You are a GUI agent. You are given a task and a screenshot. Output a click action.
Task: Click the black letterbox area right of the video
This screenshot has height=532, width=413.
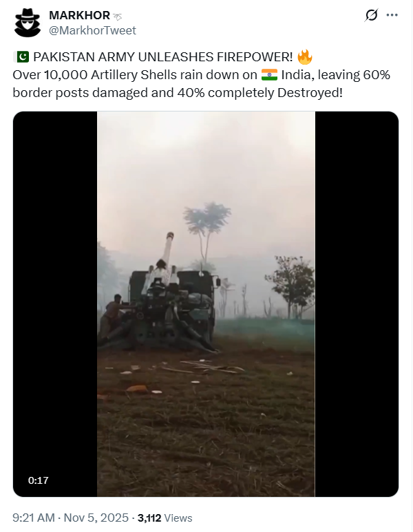pos(357,304)
